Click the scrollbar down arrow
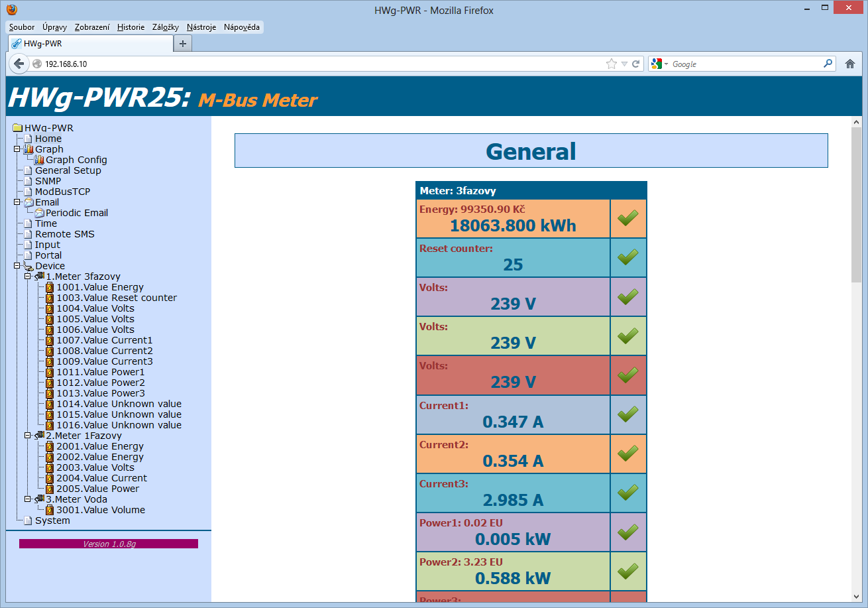The width and height of the screenshot is (868, 608). [x=856, y=597]
